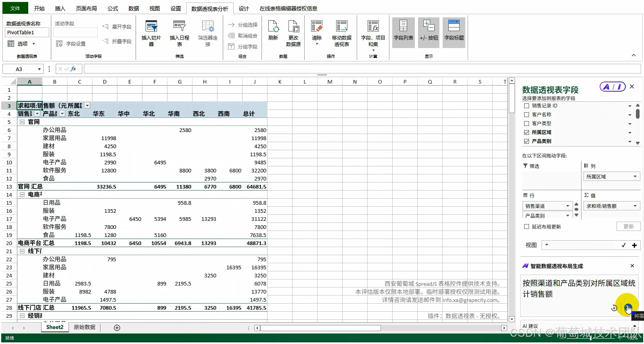Select Move PivotTable (移动数据透视表) icon
Viewport: 644px width, 344px height.
point(342,27)
